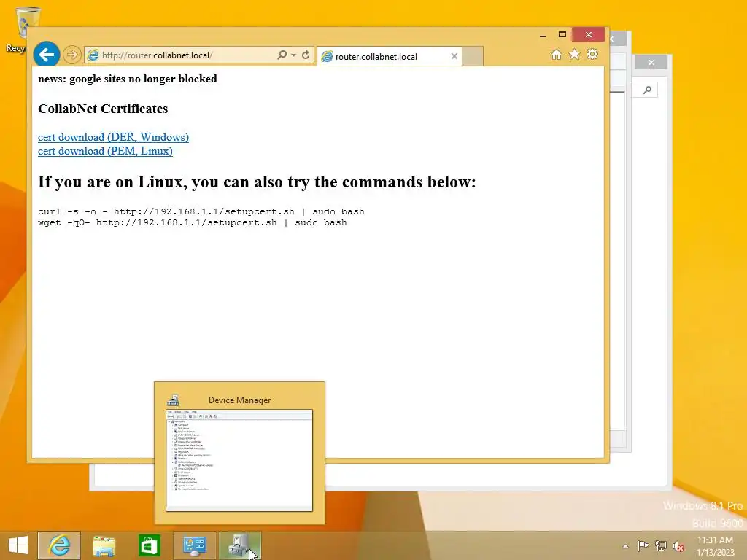Image resolution: width=747 pixels, height=560 pixels.
Task: Launch the Windows Store taskbar icon
Action: [149, 545]
